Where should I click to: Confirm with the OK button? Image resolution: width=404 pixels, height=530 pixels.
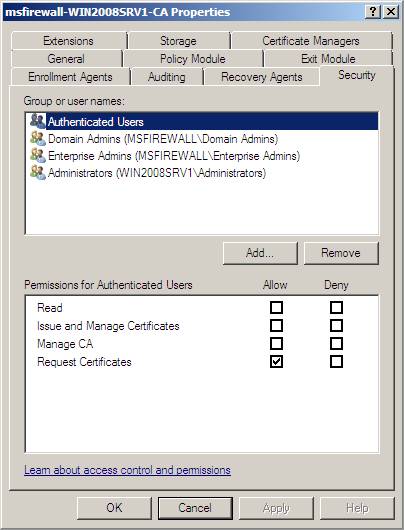[114, 508]
